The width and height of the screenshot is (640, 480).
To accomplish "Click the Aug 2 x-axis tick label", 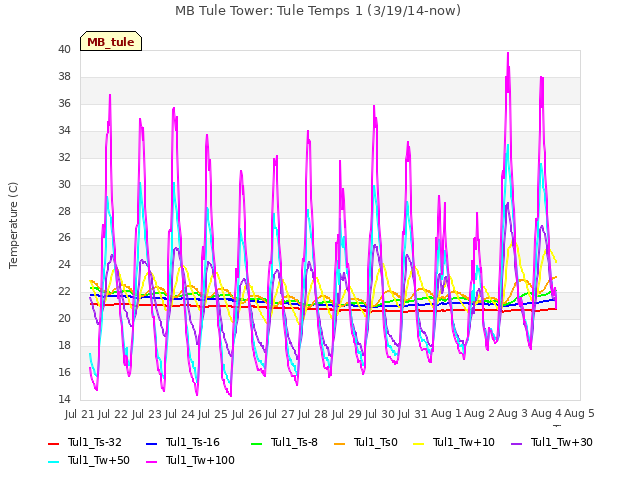I will [x=480, y=414].
